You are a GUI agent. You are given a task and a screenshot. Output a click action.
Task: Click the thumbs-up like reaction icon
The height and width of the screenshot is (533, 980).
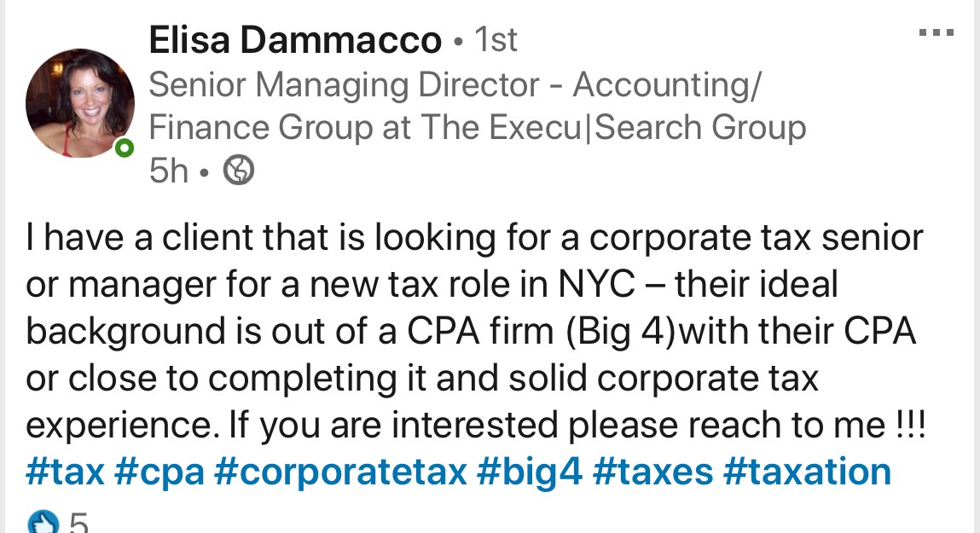[43, 523]
